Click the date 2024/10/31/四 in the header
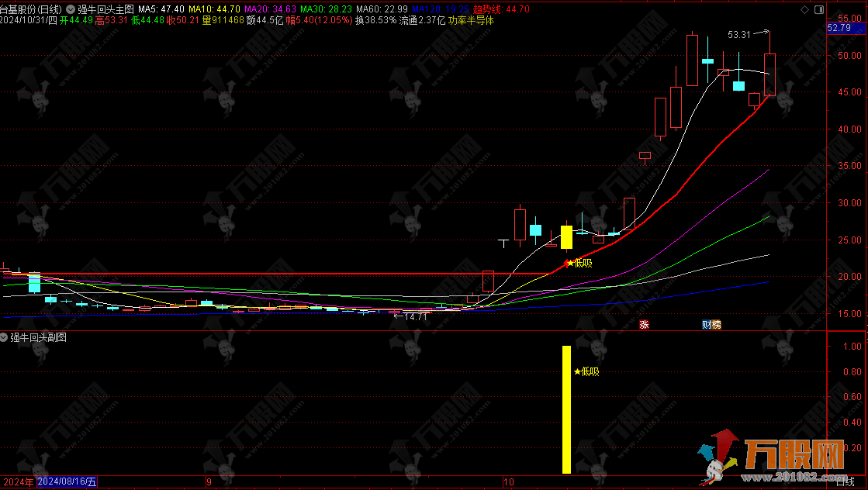This screenshot has width=868, height=490. pos(29,20)
